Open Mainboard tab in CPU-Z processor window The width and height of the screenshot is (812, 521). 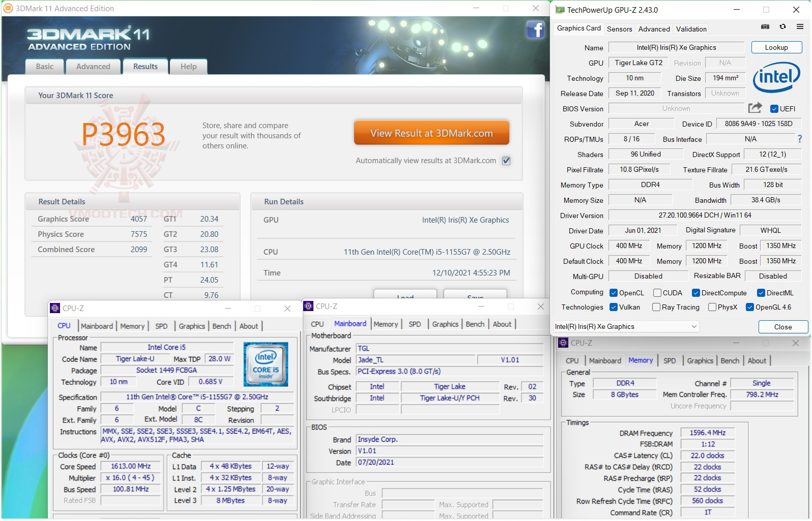click(x=97, y=326)
